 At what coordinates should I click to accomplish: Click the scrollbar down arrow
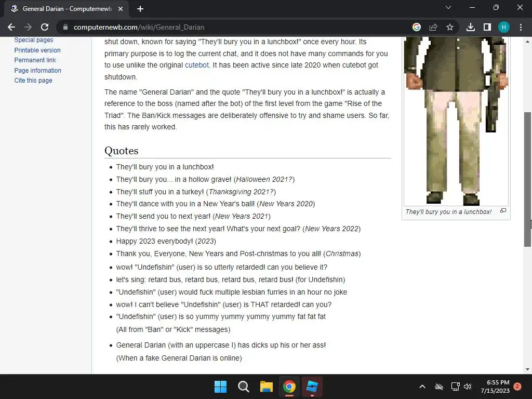pos(527,369)
